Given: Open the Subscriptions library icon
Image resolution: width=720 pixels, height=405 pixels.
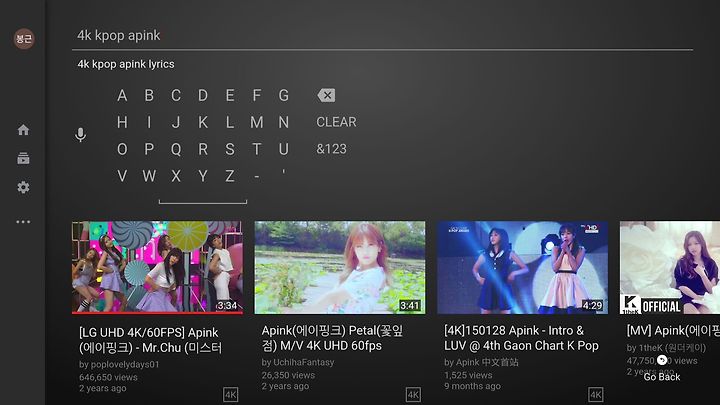Looking at the screenshot, I should point(23,158).
